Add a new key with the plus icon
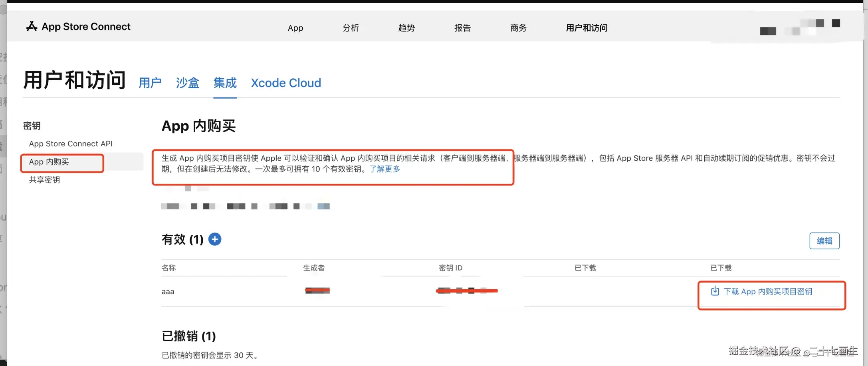 tap(215, 239)
